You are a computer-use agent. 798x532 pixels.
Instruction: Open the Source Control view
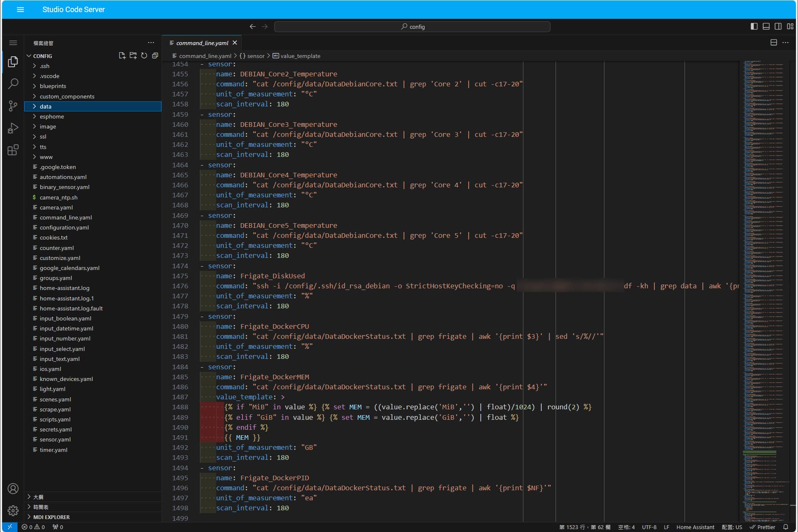(x=13, y=106)
